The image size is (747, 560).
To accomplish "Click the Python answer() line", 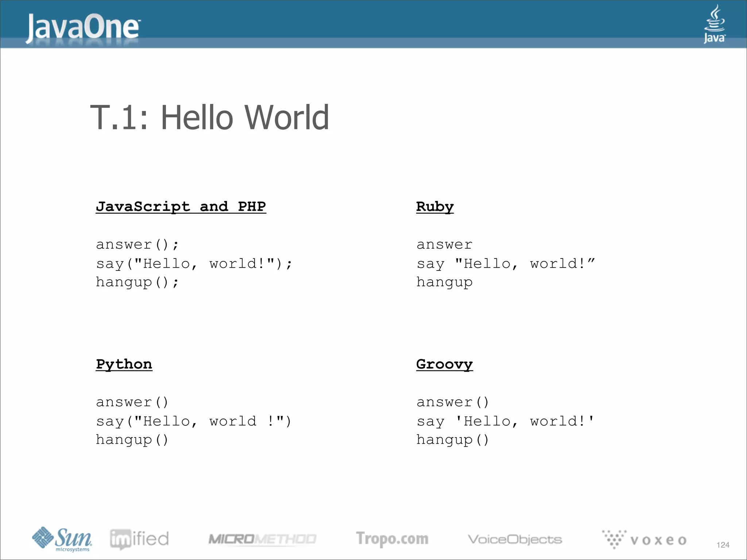I will point(132,402).
